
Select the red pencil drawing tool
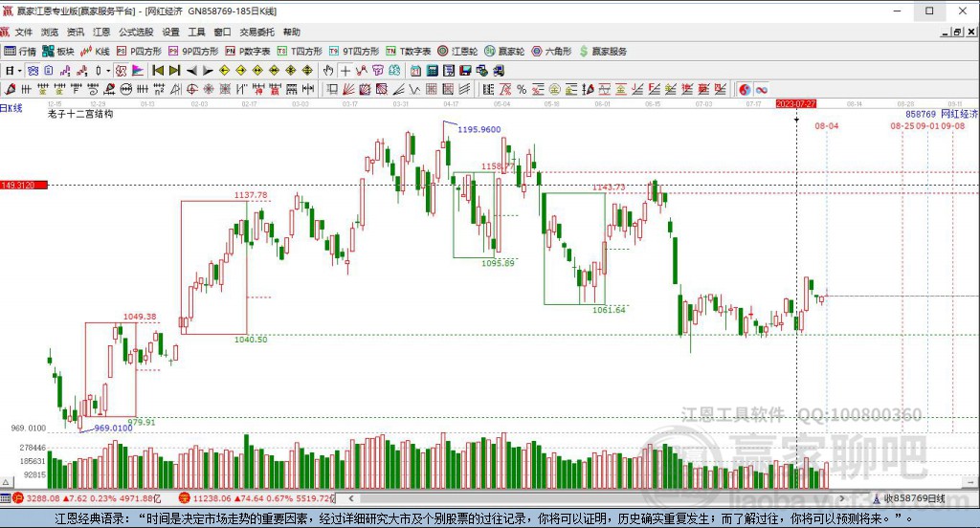click(10, 90)
